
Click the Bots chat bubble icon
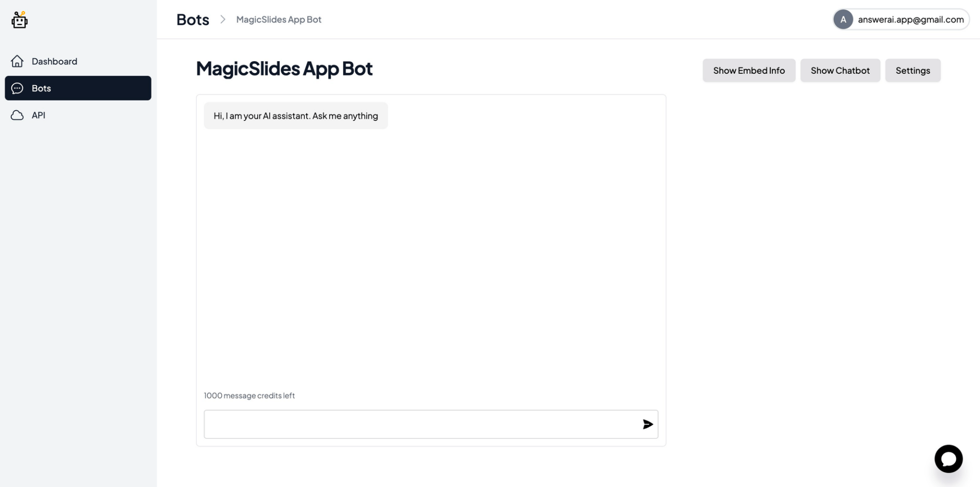coord(17,88)
